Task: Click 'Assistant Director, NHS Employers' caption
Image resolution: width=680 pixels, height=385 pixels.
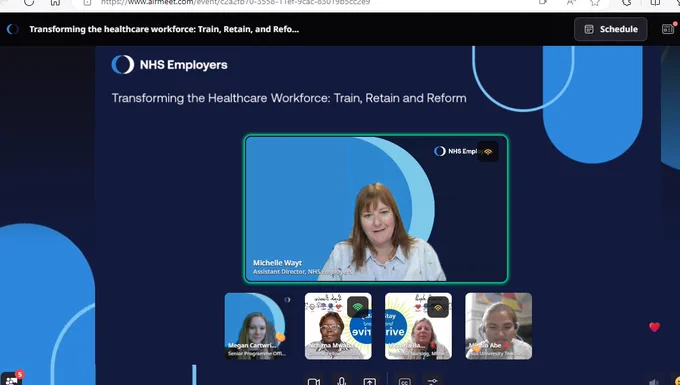Action: pyautogui.click(x=302, y=272)
